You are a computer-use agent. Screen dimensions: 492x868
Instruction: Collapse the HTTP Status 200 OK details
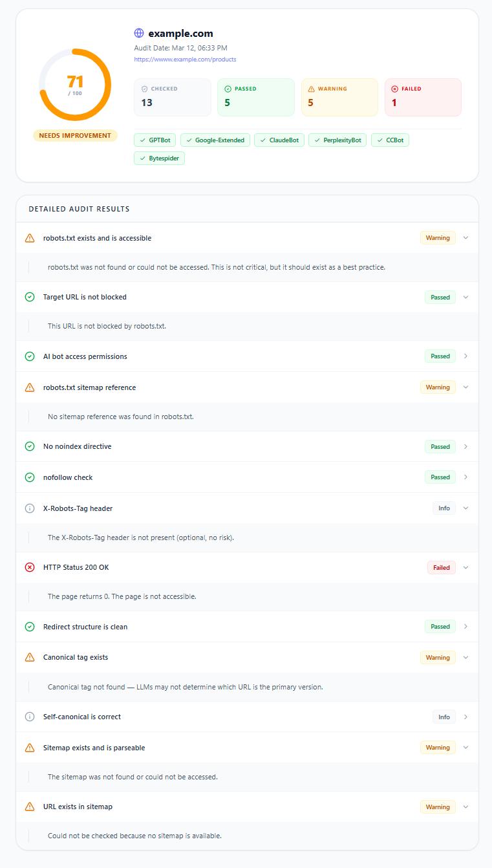tap(465, 567)
